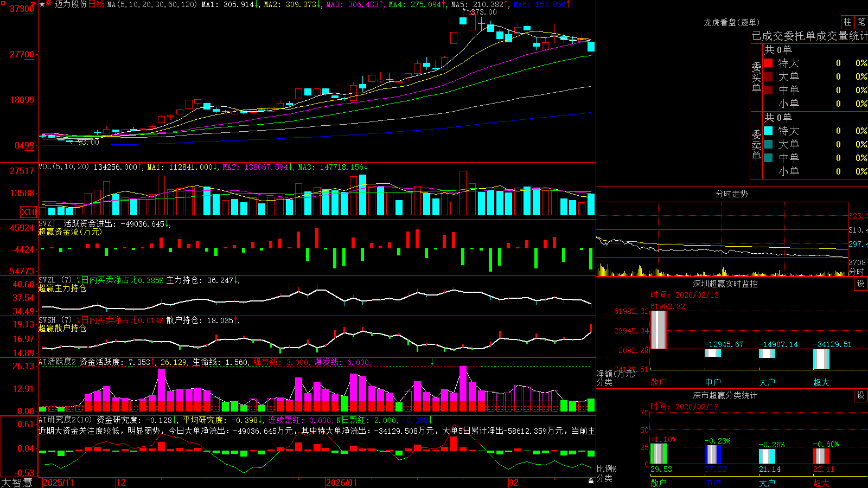Click the 散户 ratio bar labeled +1.10%

pyautogui.click(x=659, y=454)
